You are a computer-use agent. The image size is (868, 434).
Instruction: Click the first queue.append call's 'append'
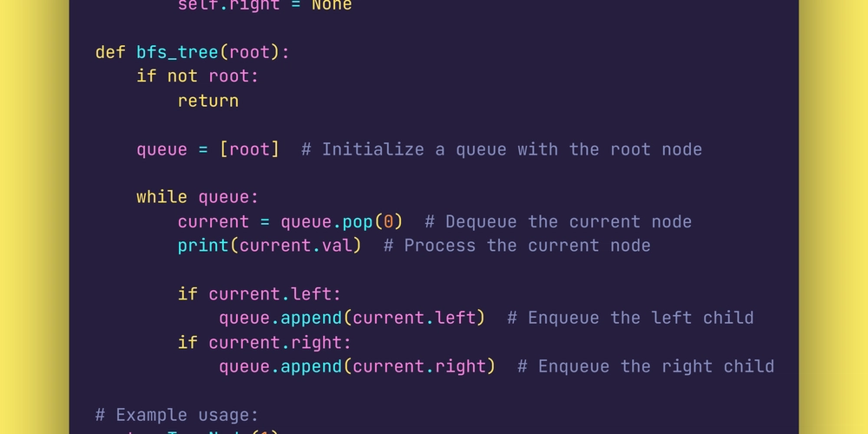pos(311,319)
